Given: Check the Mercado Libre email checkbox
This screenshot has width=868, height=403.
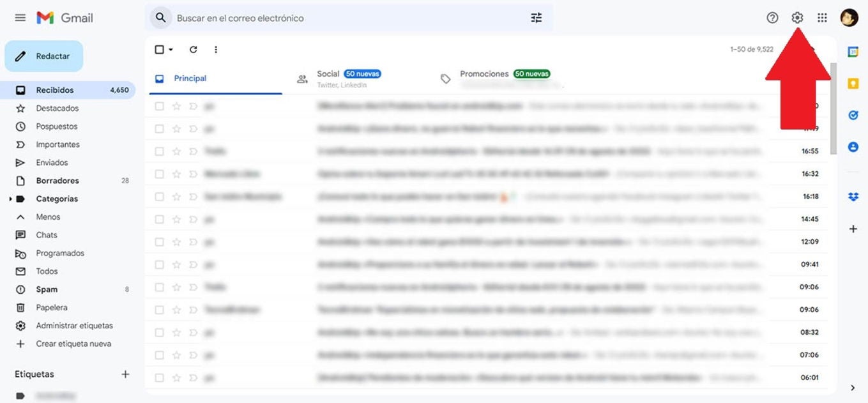Looking at the screenshot, I should tap(159, 173).
